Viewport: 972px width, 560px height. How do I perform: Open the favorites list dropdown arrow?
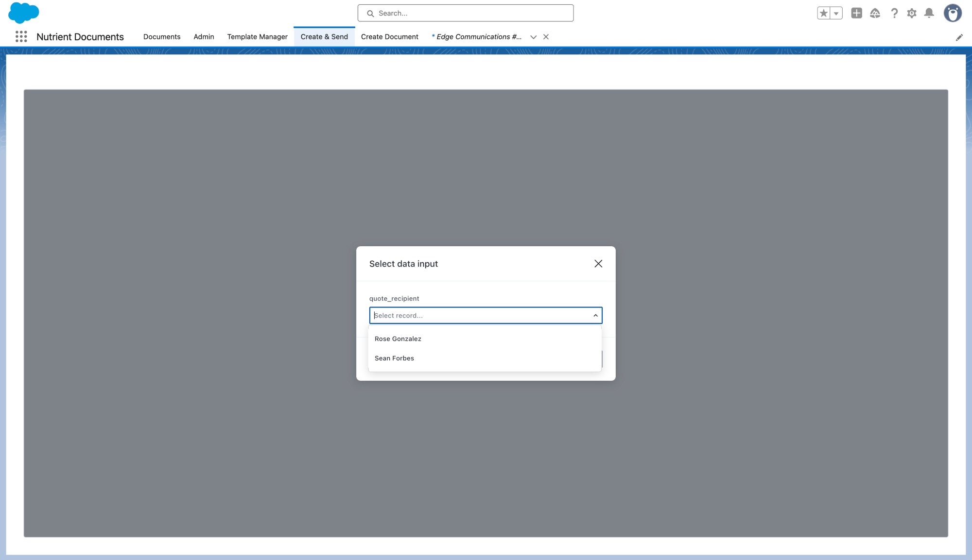(x=835, y=13)
